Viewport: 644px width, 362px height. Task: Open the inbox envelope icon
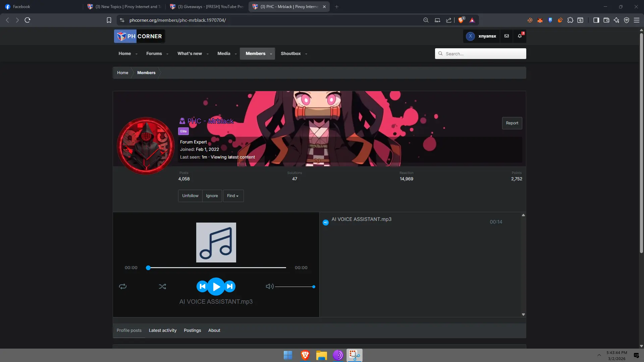pos(506,36)
